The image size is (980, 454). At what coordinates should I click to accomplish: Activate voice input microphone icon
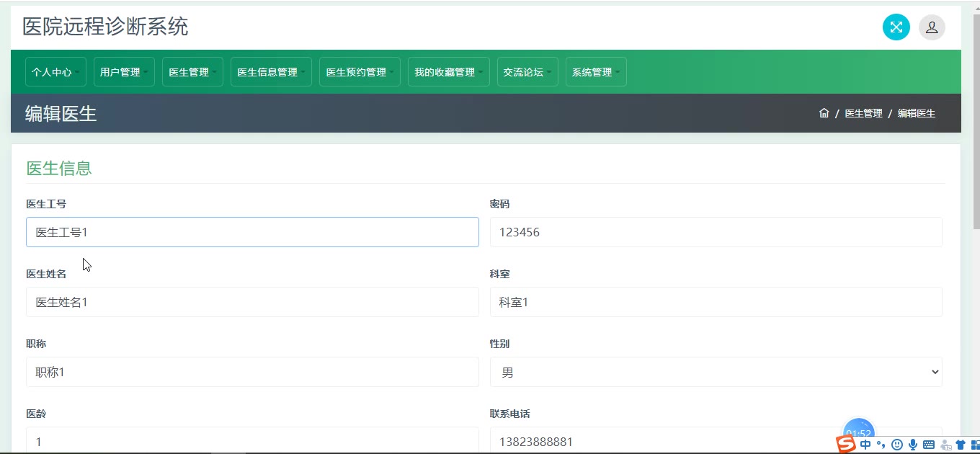pos(913,445)
